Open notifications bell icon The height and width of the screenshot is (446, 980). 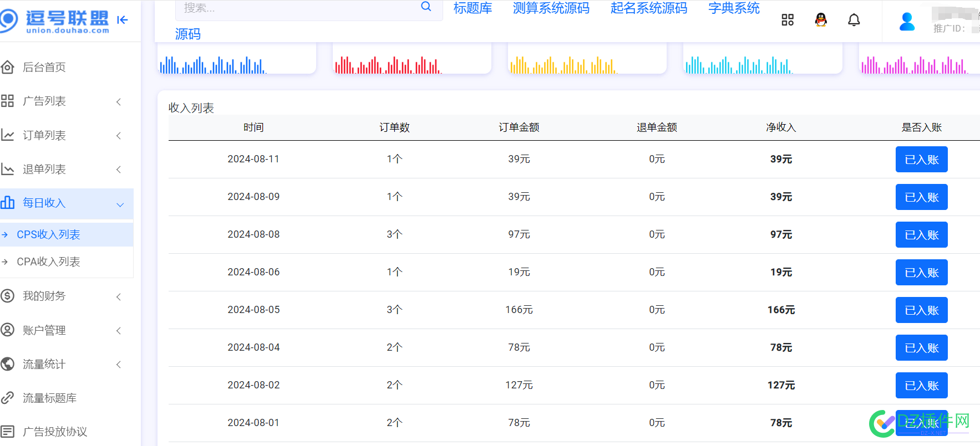(x=854, y=20)
